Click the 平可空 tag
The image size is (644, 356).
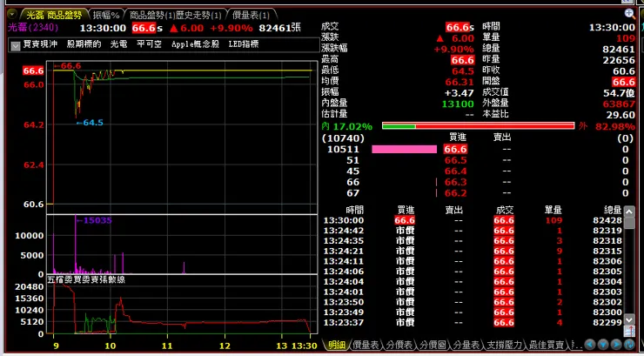[x=149, y=44]
